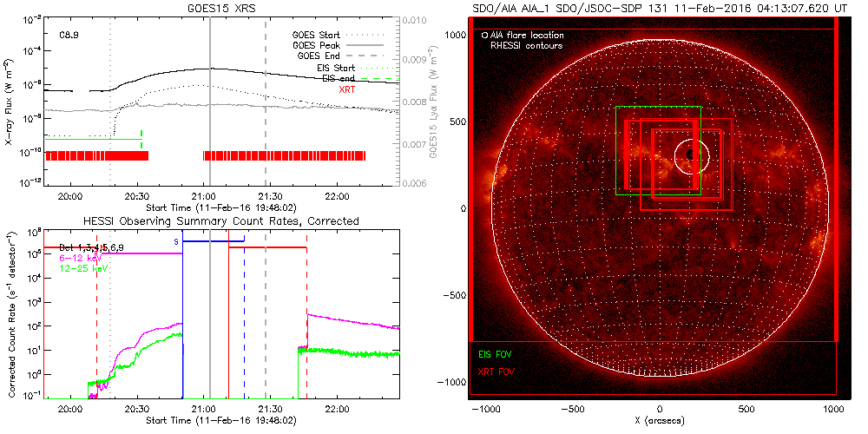Screen dimensions: 868x434
Task: Click the dashed GOES end line in top plot
Action: point(266,130)
